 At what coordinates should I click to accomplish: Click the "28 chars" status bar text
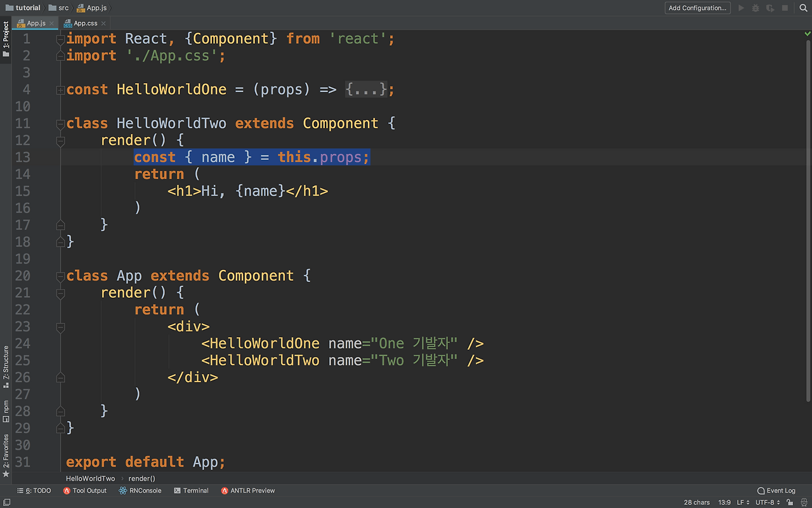coord(697,502)
